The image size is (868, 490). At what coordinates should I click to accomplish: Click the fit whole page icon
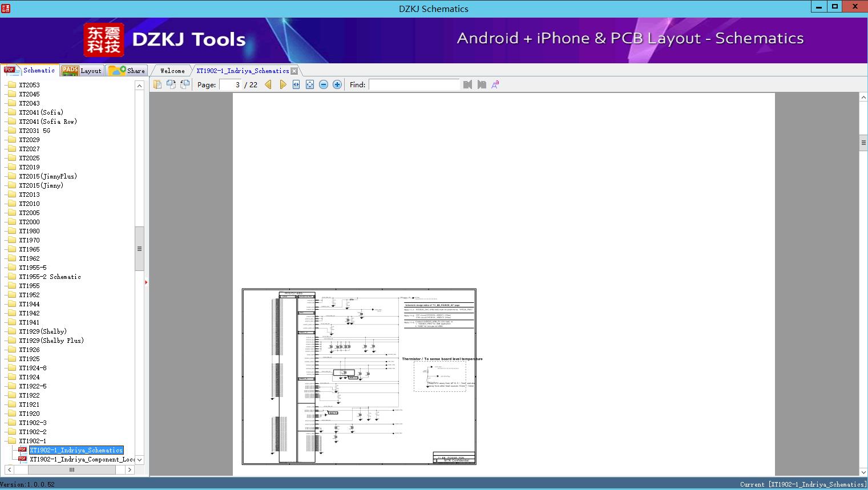310,84
